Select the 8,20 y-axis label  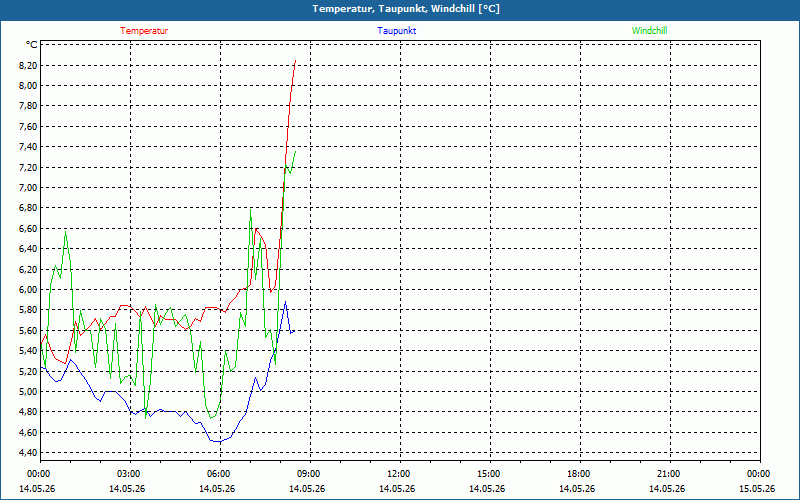pos(29,65)
